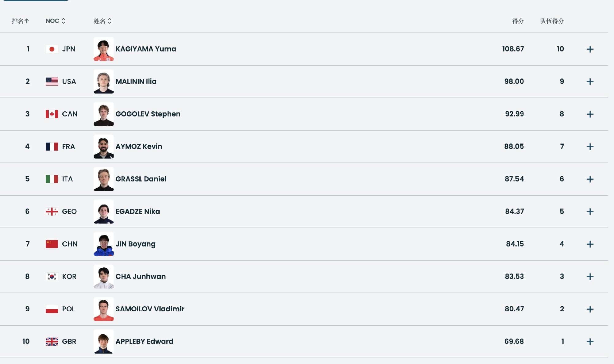This screenshot has height=364, width=614.
Task: Click plus icon for SAMOILOV Vladimir
Action: click(590, 309)
